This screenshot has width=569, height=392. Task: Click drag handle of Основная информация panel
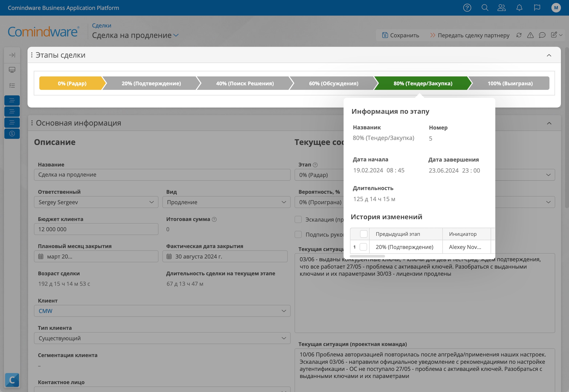32,123
